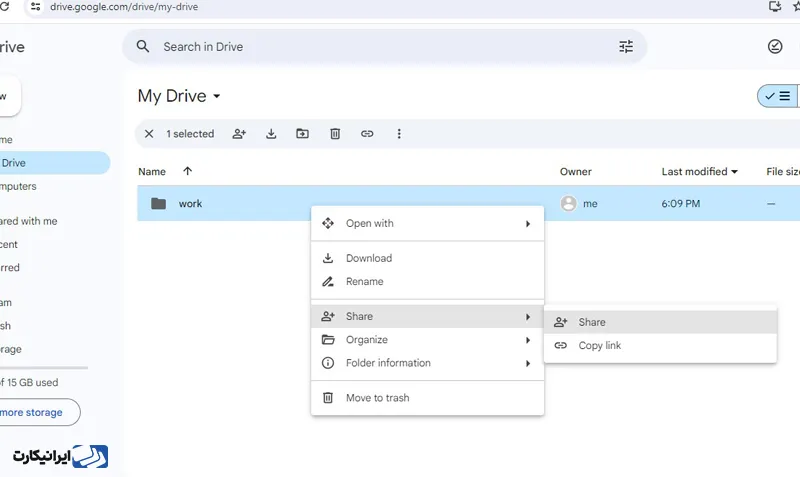
Task: Open Computers in the sidebar
Action: tap(18, 186)
